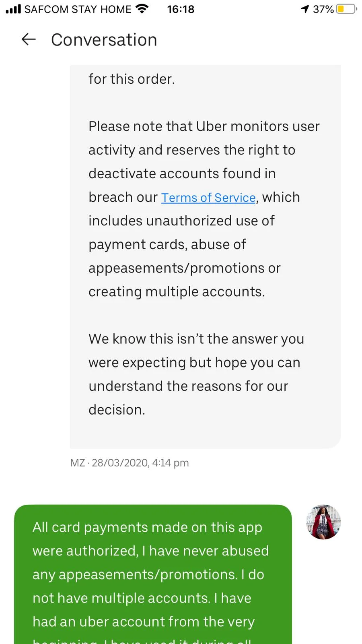Viewport: 362px width, 644px height.
Task: Tap the 28/03/2020, 4:14 pm timestamp
Action: [x=140, y=463]
